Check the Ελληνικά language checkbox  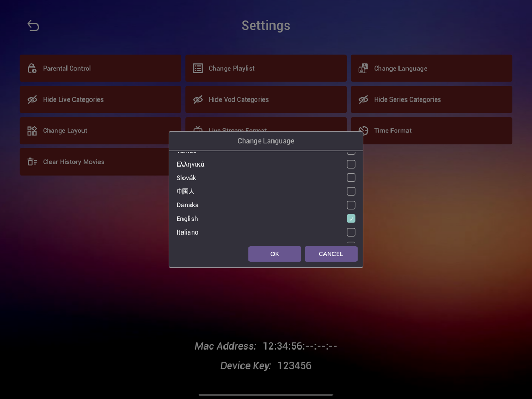click(351, 164)
